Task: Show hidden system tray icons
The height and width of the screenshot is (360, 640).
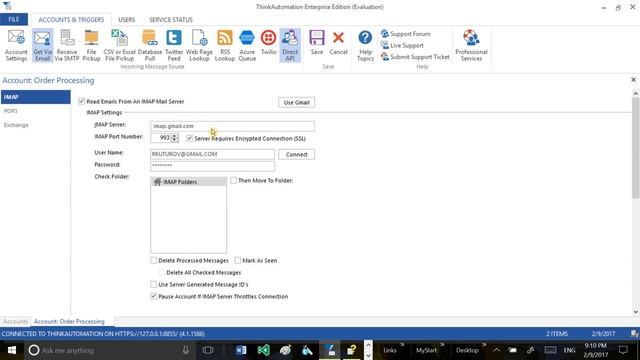Action: [496, 350]
